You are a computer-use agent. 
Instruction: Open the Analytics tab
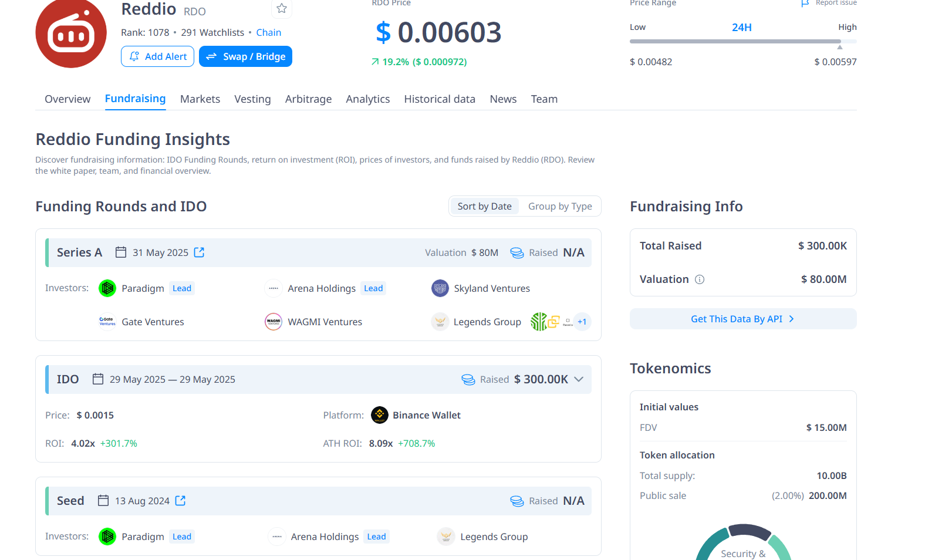click(x=368, y=99)
